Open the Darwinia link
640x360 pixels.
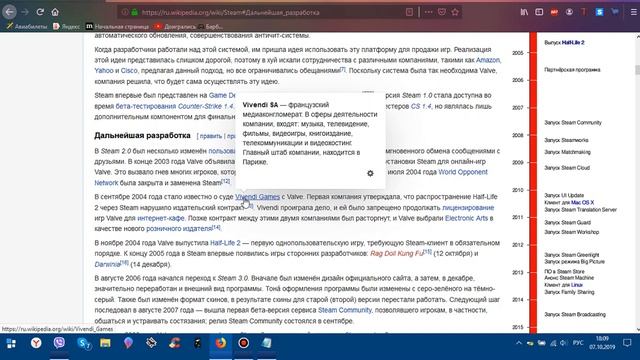107,264
